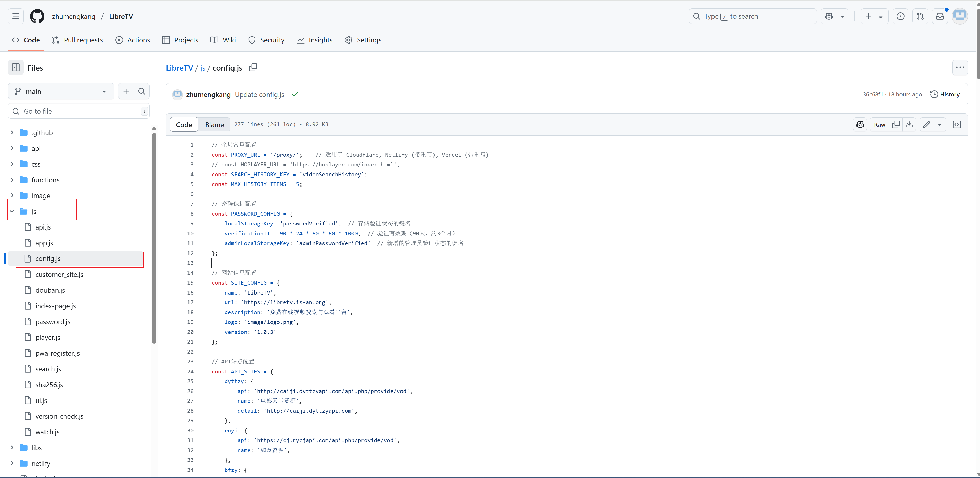Open the Update config.js commit message

coord(260,94)
